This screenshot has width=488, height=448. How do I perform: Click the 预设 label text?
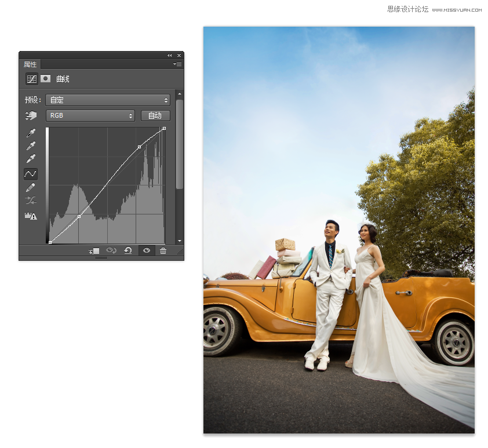pyautogui.click(x=32, y=100)
